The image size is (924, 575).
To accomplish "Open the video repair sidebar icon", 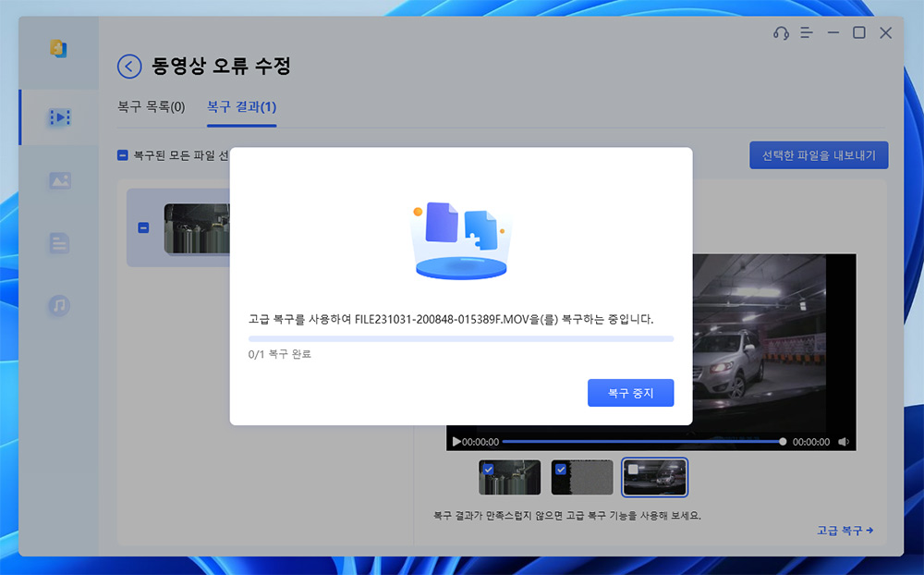I will click(59, 117).
